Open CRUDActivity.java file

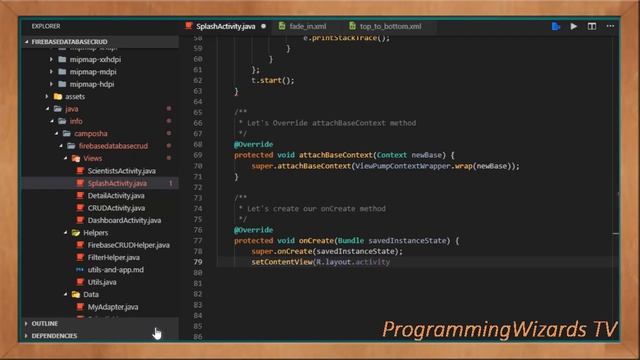point(116,208)
